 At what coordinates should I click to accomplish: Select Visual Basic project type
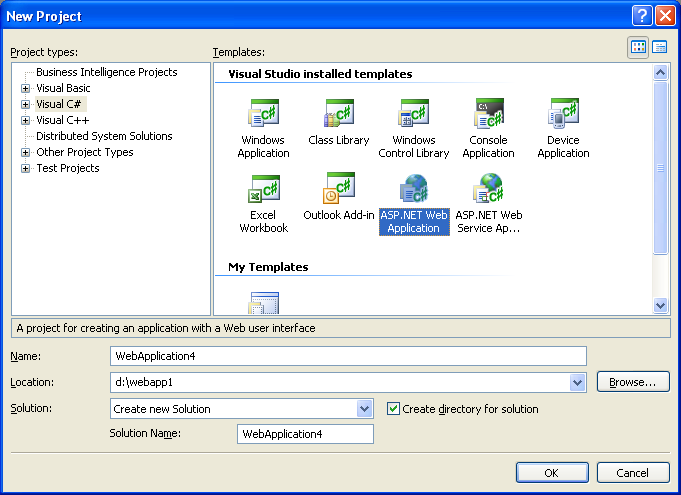[x=63, y=88]
